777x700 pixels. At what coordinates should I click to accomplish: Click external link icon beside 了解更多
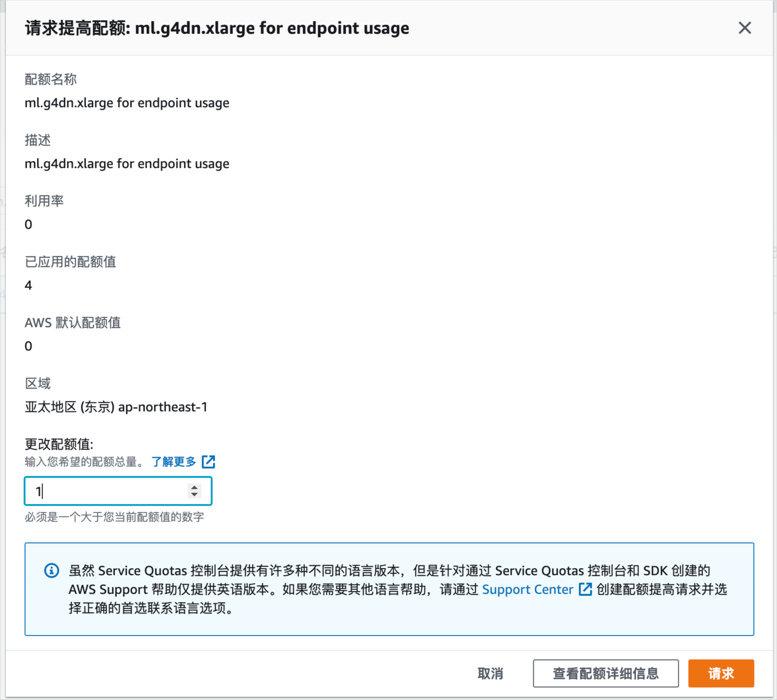209,462
